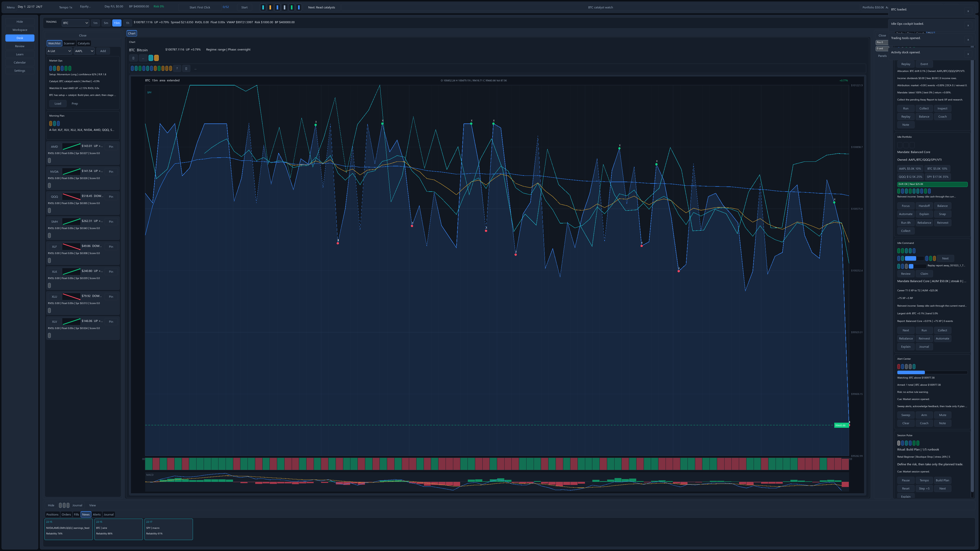Click the 'Drift OK | Next $25.0K' progress bar

pyautogui.click(x=932, y=184)
